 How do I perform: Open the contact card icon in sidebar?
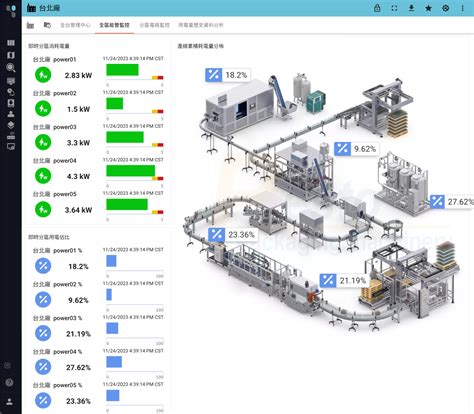tap(11, 103)
